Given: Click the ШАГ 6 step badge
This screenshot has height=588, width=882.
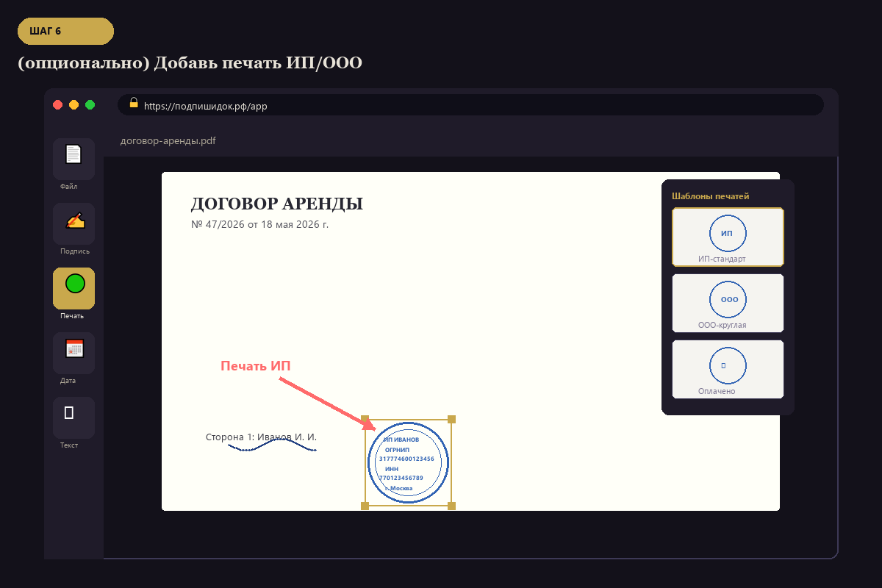Looking at the screenshot, I should click(65, 31).
